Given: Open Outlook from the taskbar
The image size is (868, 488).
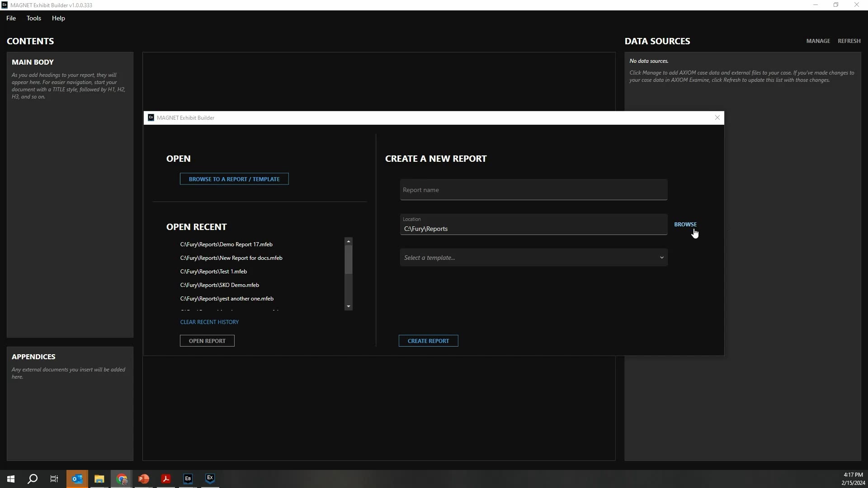Looking at the screenshot, I should click(x=77, y=479).
